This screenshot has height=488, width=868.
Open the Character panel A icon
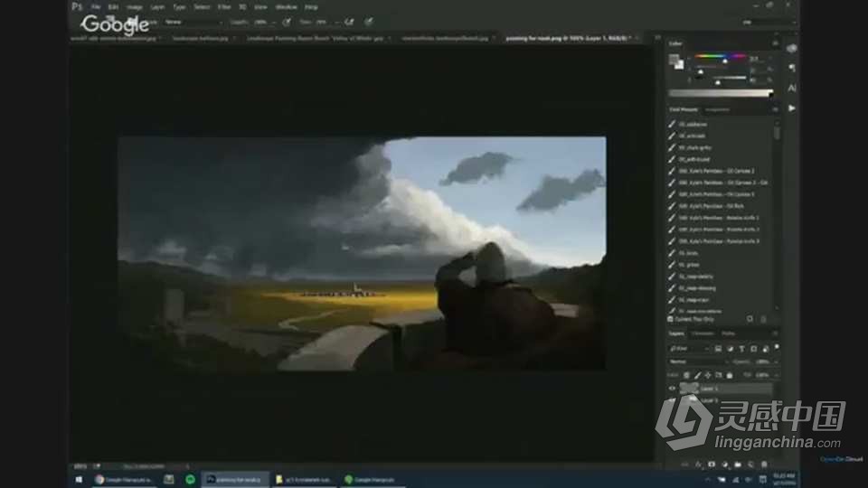click(x=792, y=88)
